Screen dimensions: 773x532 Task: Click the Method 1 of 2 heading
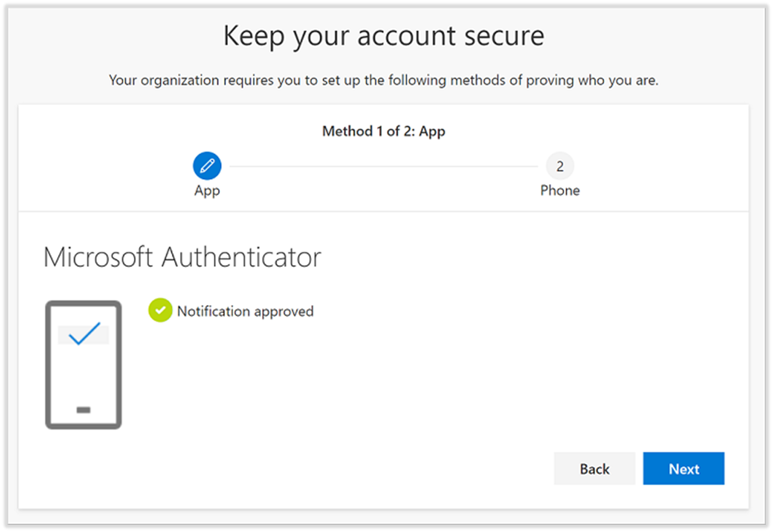(383, 131)
